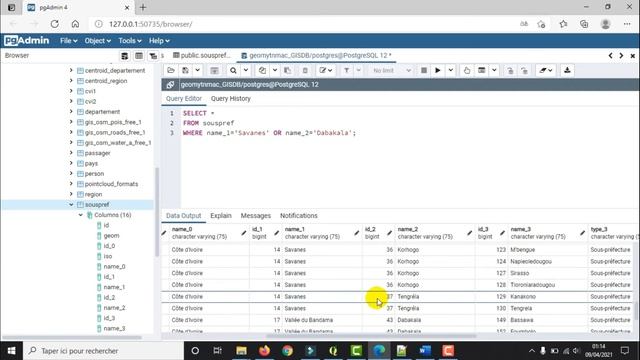The height and width of the screenshot is (360, 640).
Task: Click the Windows taskbar search box
Action: coord(104,351)
